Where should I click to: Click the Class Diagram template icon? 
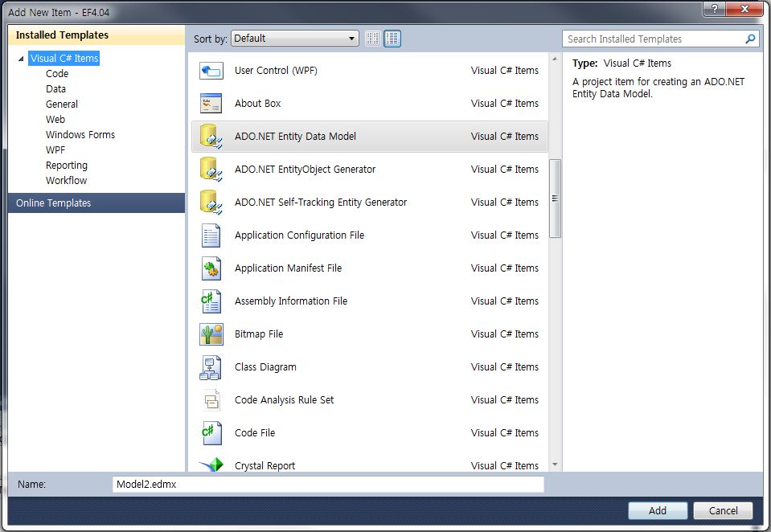point(211,367)
